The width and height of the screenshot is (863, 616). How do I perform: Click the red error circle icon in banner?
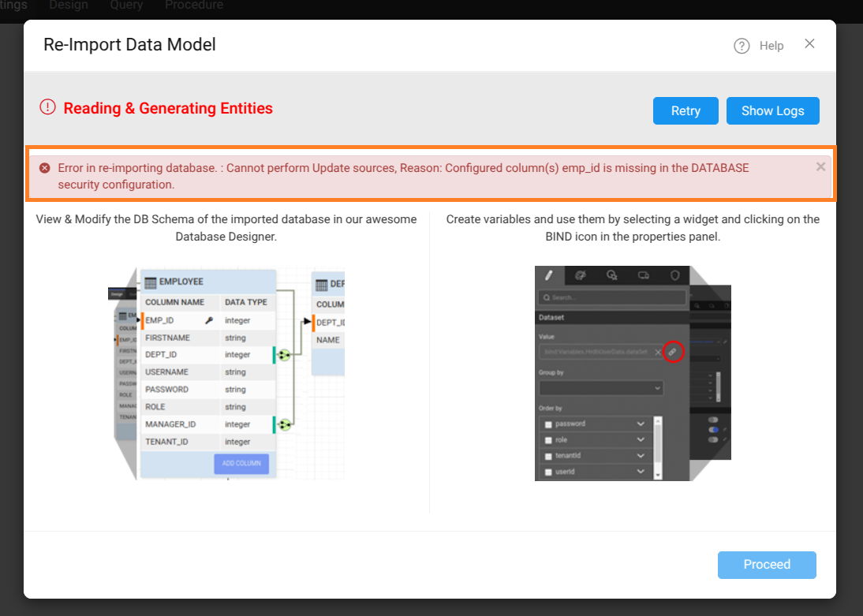tap(45, 168)
